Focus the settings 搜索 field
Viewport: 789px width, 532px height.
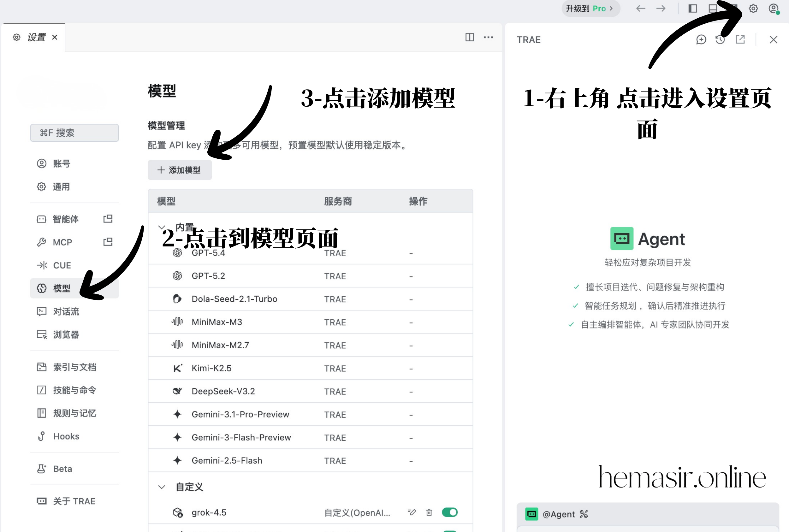[74, 133]
